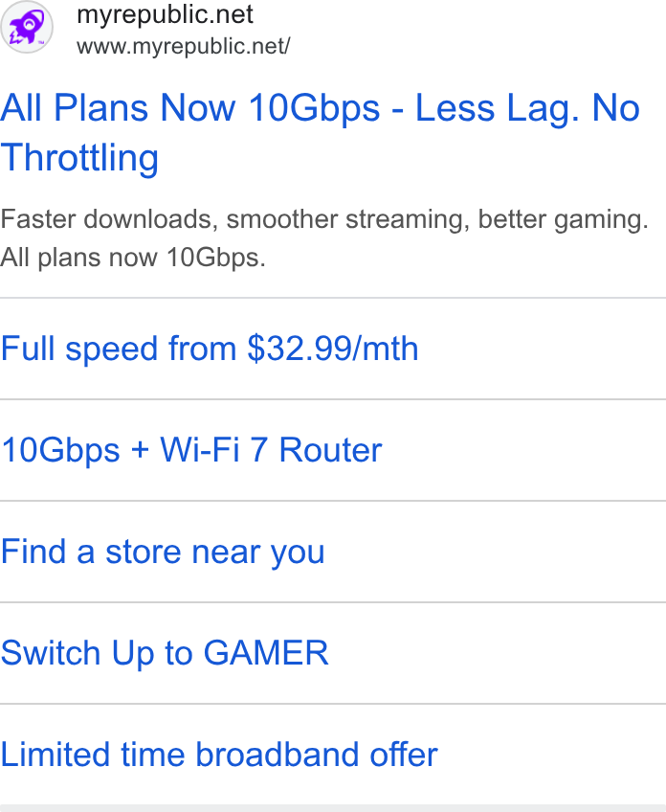
Task: Click 'better gaming.' in the description
Action: 563,219
